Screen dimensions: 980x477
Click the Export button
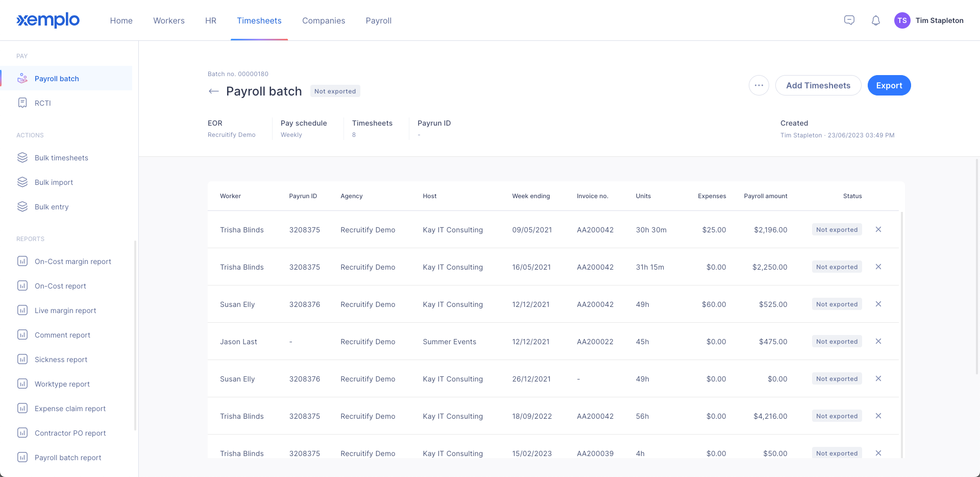click(889, 85)
